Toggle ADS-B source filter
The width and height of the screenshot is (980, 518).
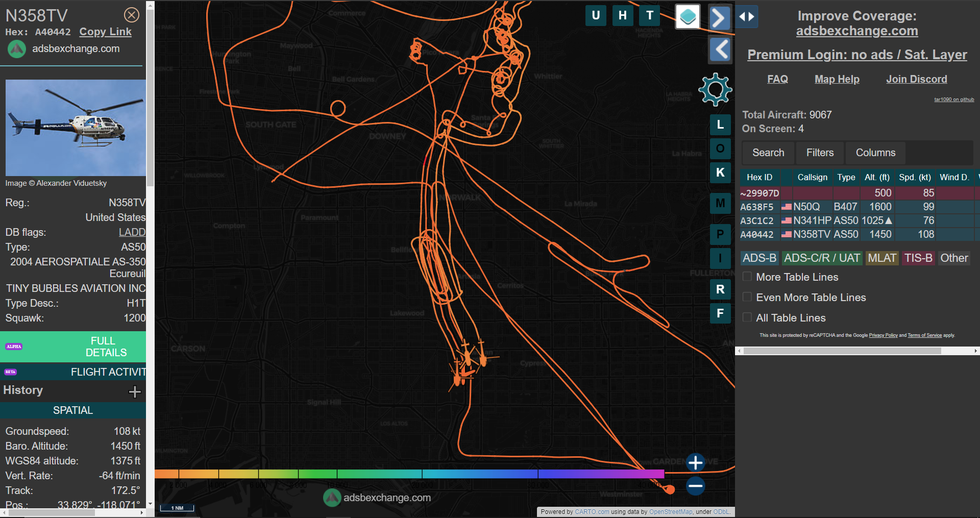[x=759, y=258]
